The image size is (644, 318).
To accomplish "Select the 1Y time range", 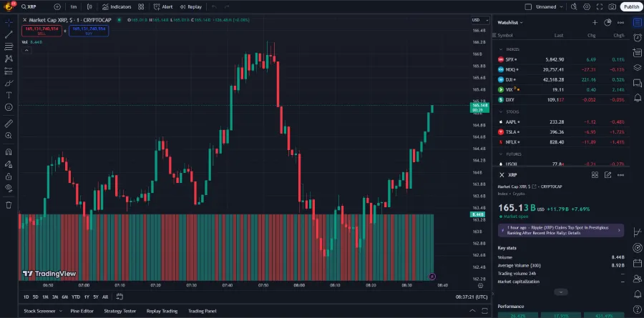I will click(87, 297).
